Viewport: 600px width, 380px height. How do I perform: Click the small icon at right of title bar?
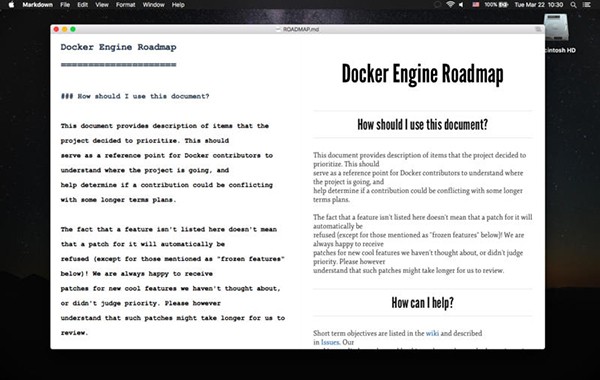(538, 29)
